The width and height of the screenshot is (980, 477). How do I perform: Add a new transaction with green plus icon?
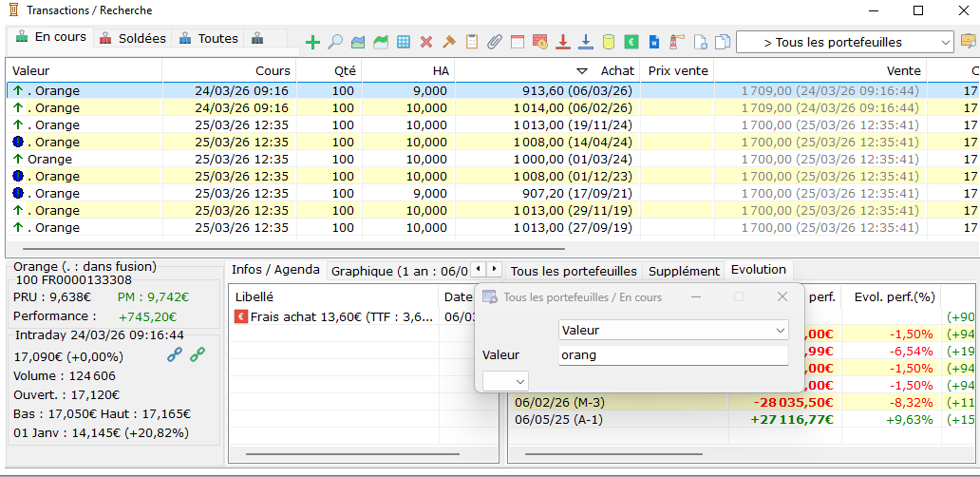[312, 43]
